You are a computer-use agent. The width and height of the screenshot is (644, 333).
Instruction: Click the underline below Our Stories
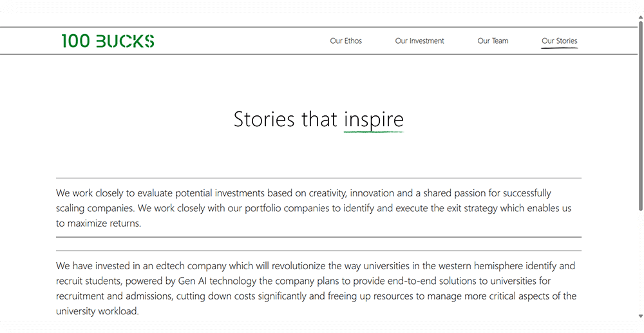(559, 48)
